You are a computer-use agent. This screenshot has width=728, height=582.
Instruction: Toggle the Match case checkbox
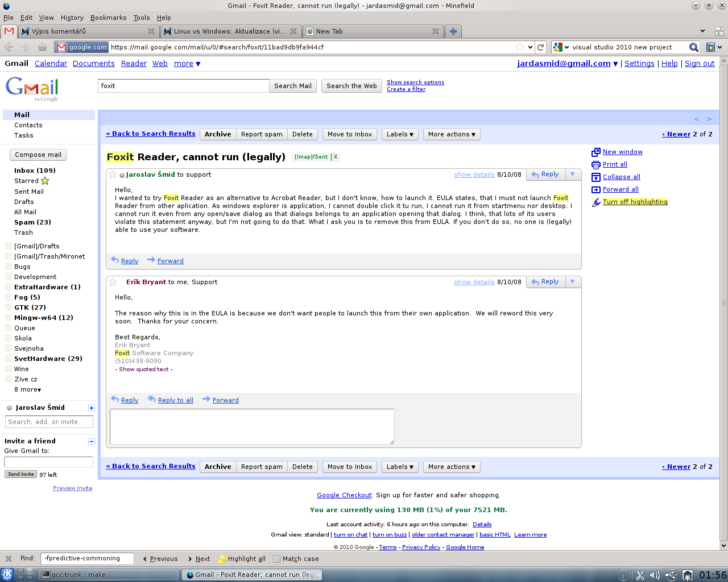pos(277,559)
